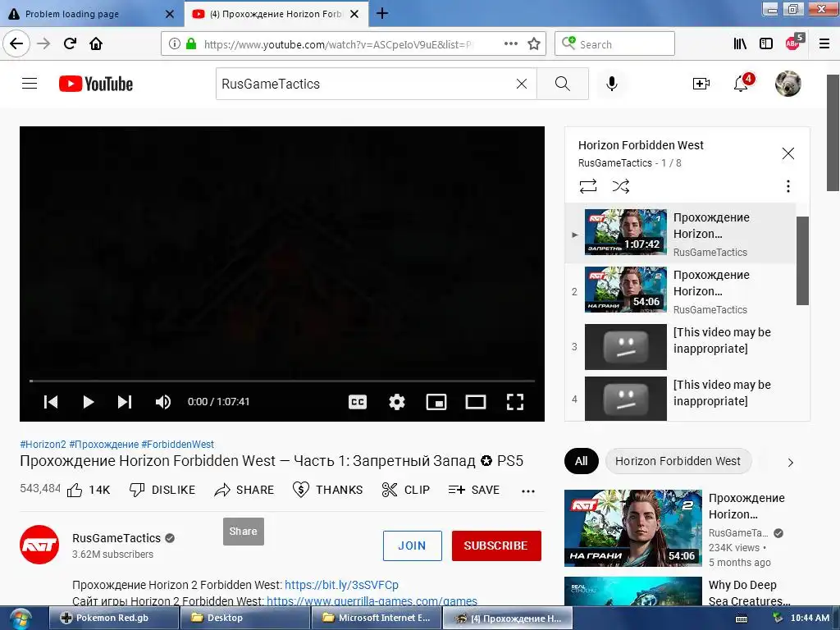Image resolution: width=840 pixels, height=630 pixels.
Task: Click the red SUBSCRIBE button
Action: pyautogui.click(x=496, y=546)
